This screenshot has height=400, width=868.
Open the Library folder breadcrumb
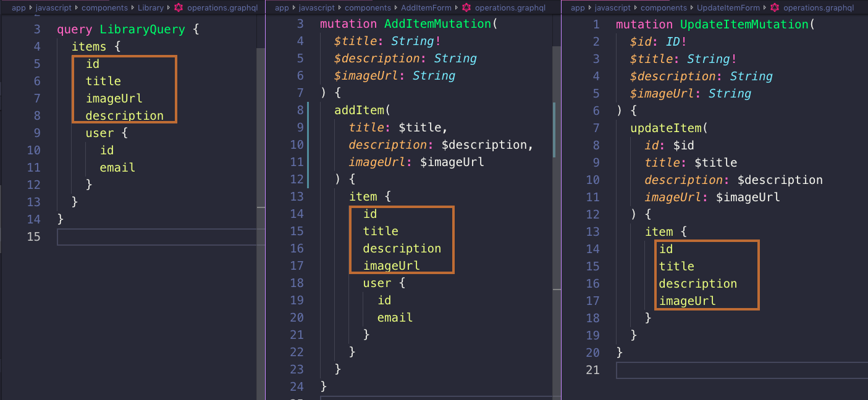[x=151, y=8]
